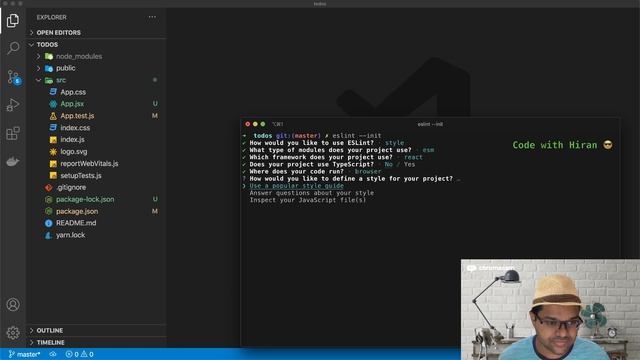Open the Explorer view in activity bar
This screenshot has width=640, height=360.
[13, 20]
